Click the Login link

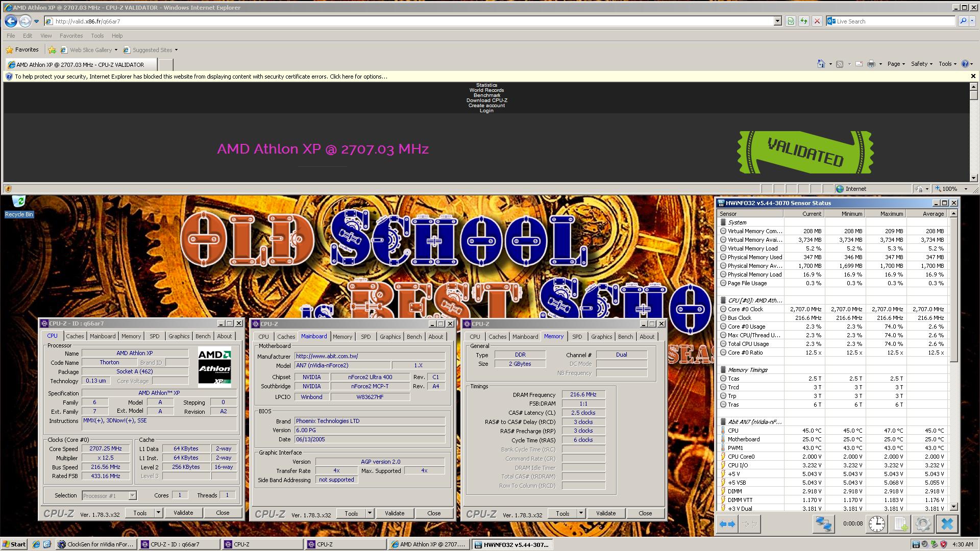click(486, 111)
